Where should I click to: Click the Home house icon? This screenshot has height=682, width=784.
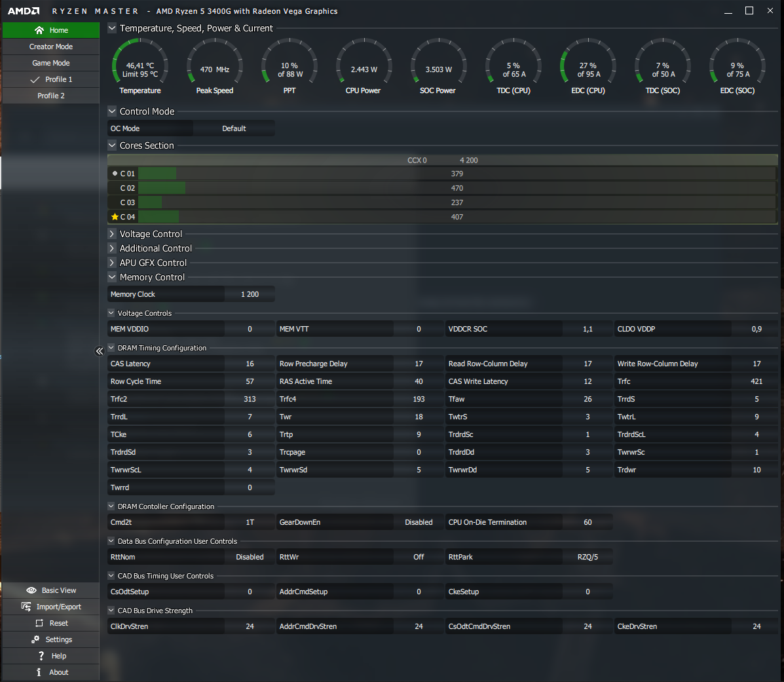click(39, 30)
